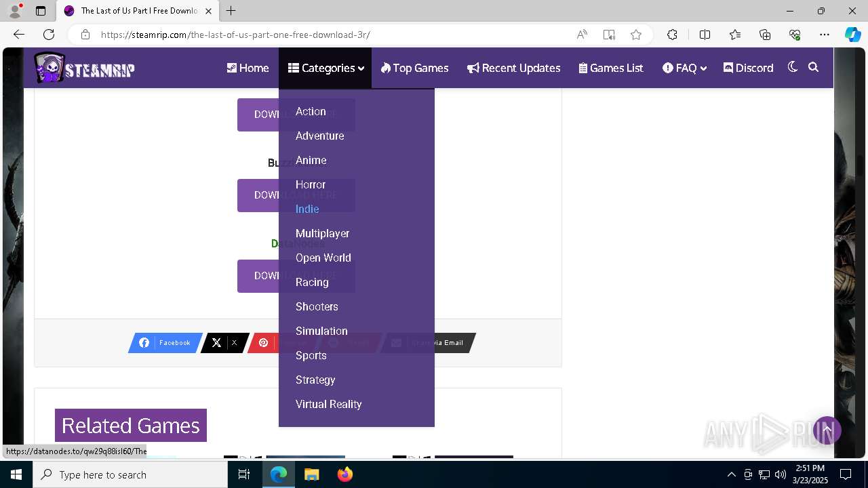Add page to favorites star
Viewport: 868px width, 488px height.
tap(636, 35)
